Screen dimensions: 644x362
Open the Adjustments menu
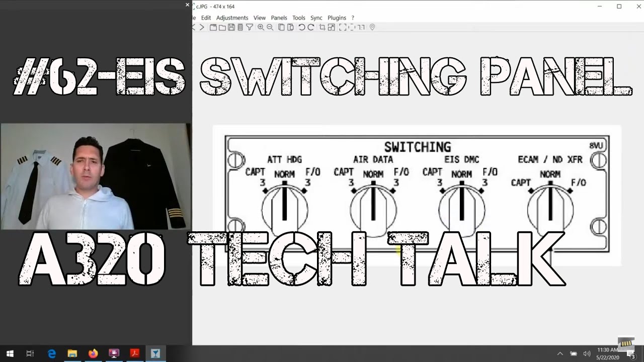click(x=232, y=18)
